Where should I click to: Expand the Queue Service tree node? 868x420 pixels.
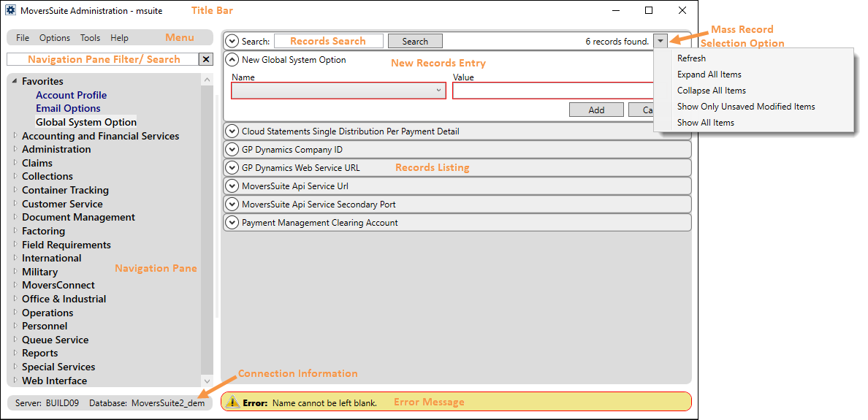click(15, 340)
